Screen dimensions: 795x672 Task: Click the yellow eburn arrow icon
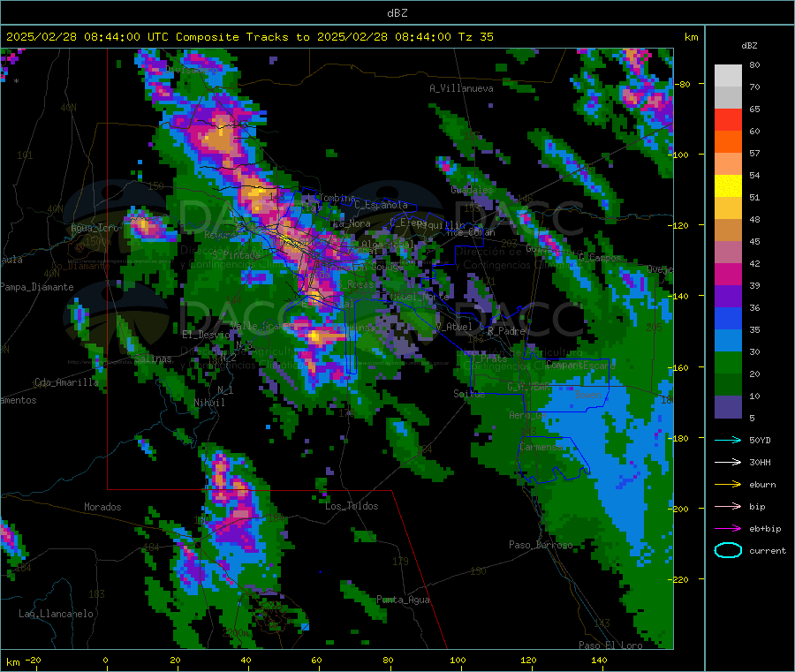[728, 485]
